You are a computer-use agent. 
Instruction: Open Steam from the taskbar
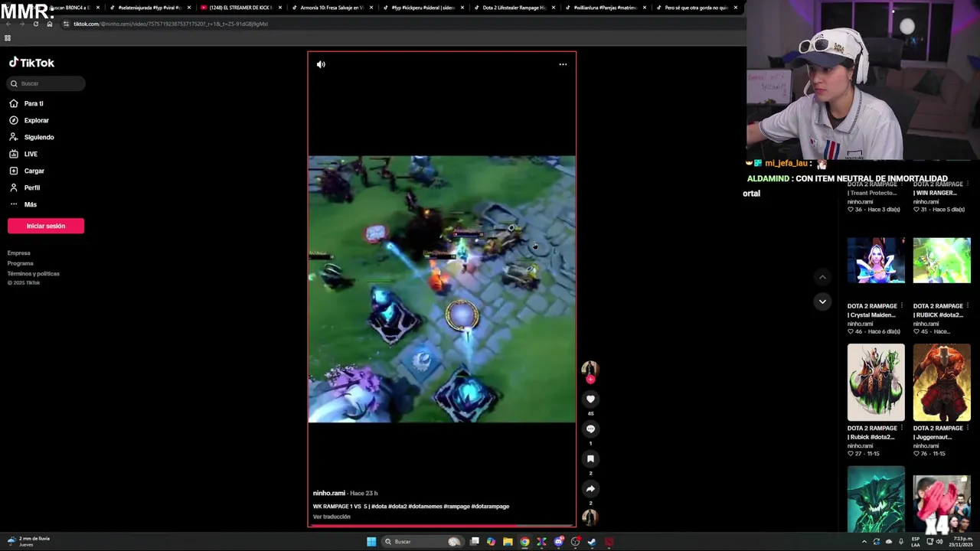(x=592, y=542)
